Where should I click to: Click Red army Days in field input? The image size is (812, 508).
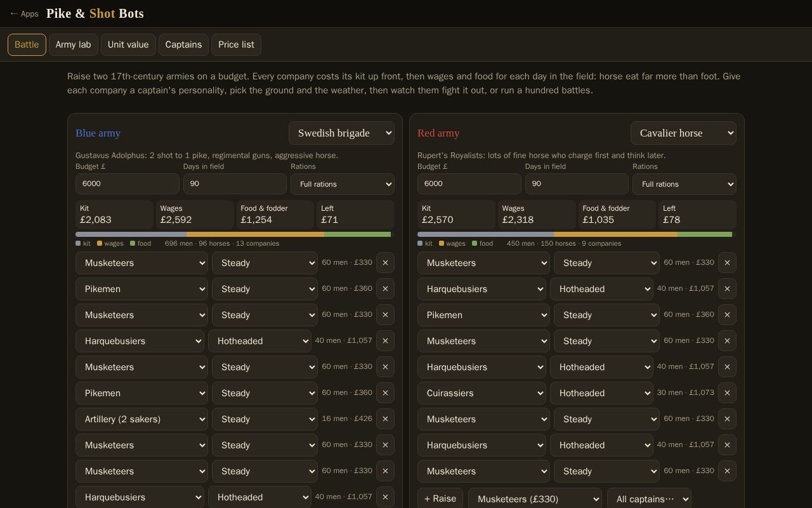(577, 184)
